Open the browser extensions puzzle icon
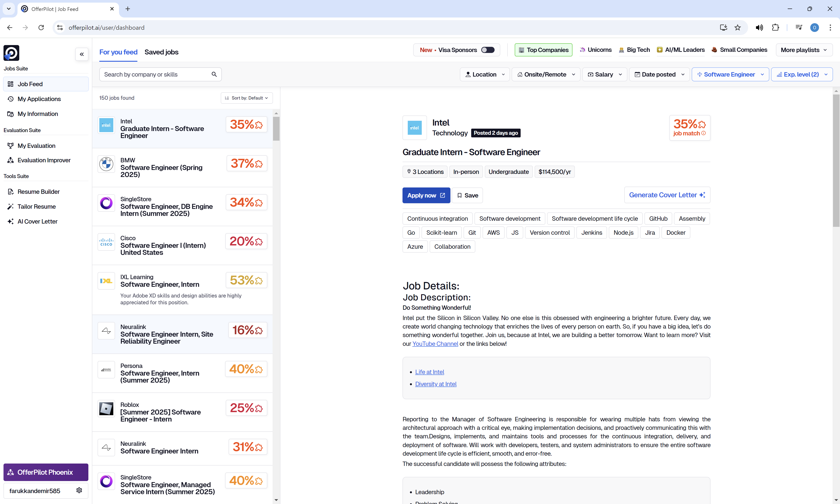 pos(775,28)
